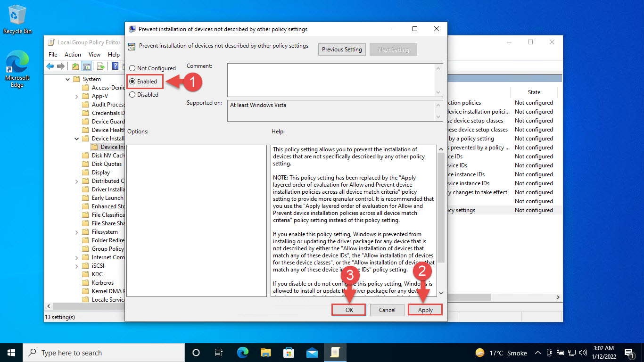
Task: Toggle the Show/Hide Console Tree icon
Action: [86, 66]
